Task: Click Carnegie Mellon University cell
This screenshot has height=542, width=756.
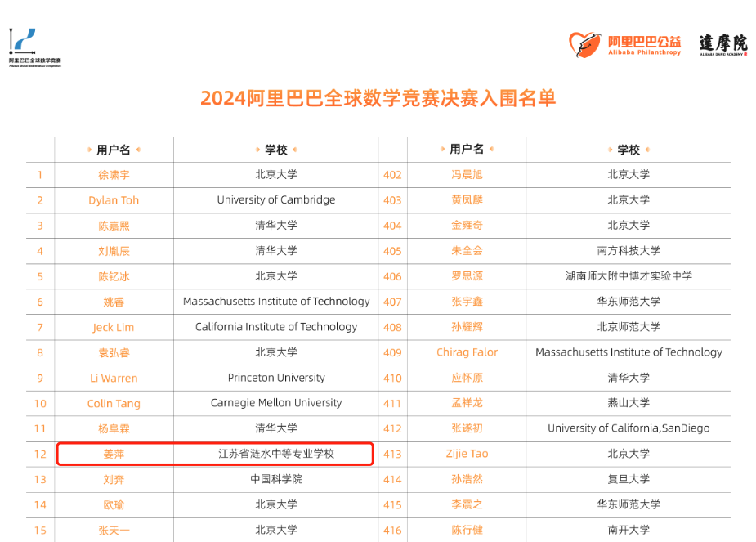Action: [276, 403]
